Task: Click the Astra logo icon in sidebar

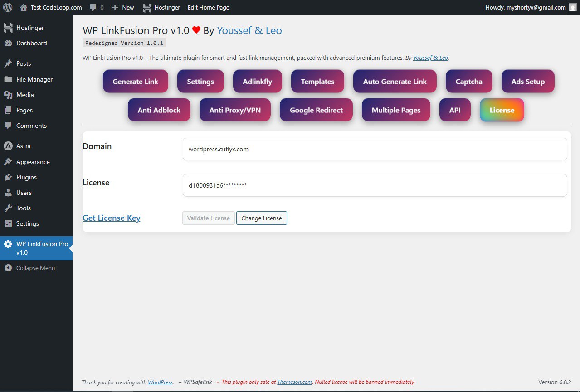Action: click(8, 146)
